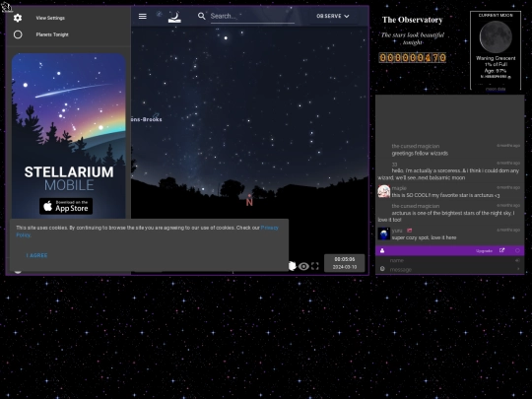532x399 pixels.
Task: Open the moon data link
Action: coord(496,90)
